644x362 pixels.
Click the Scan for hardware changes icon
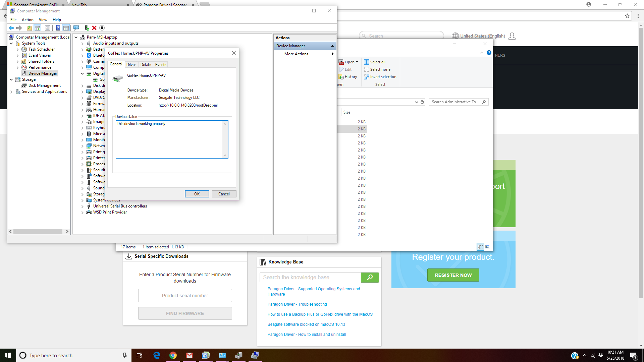tap(76, 28)
